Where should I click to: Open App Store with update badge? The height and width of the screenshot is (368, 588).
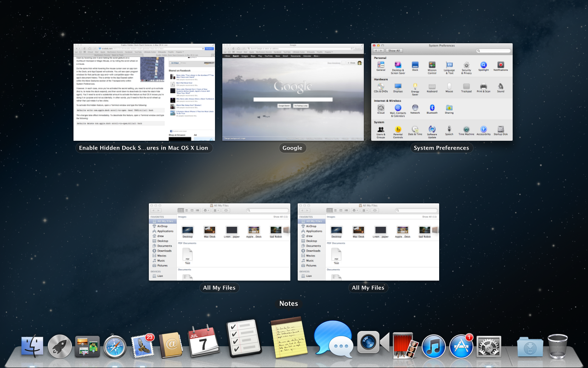coord(461,346)
